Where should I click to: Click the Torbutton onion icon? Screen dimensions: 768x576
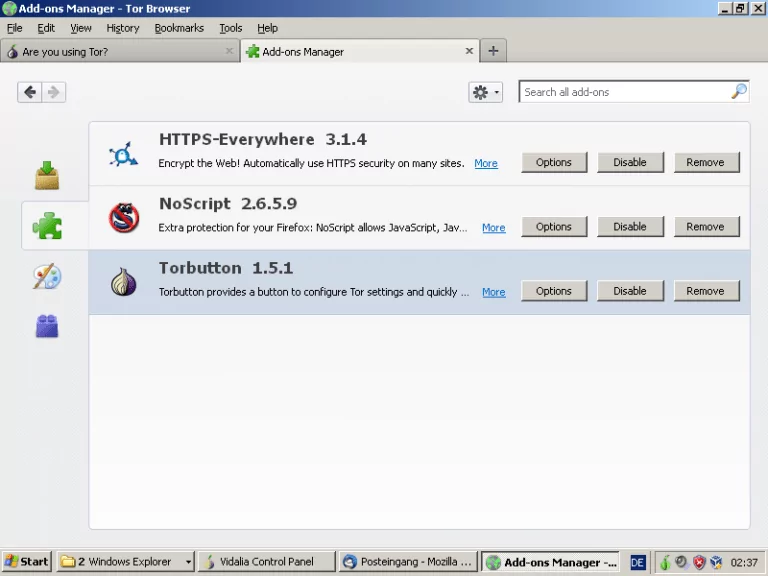pyautogui.click(x=124, y=282)
